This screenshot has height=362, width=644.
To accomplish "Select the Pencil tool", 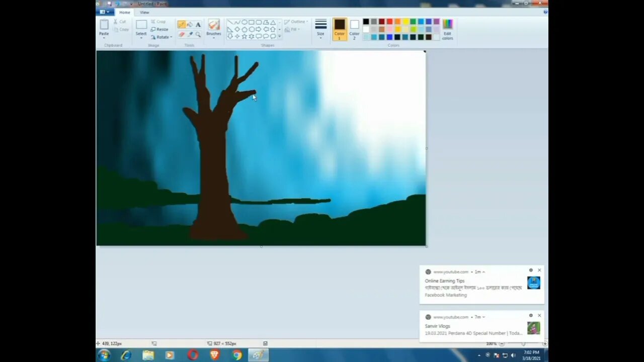I will (x=181, y=24).
